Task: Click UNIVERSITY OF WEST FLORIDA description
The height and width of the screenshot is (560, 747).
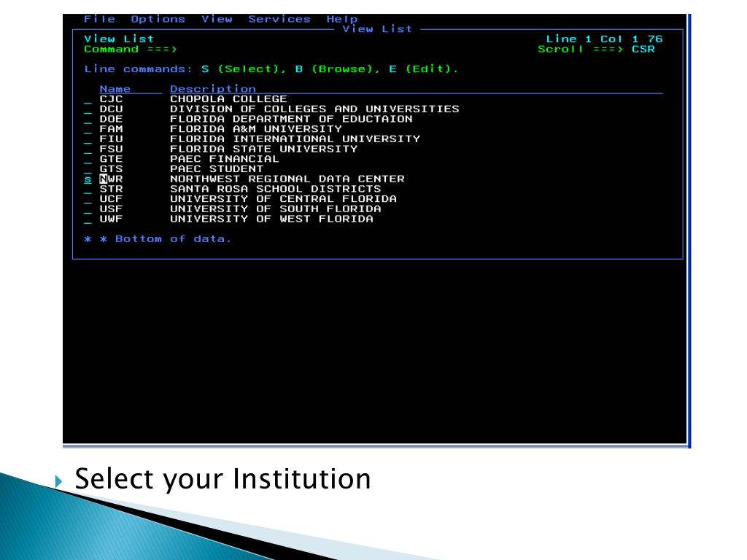Action: 271,219
